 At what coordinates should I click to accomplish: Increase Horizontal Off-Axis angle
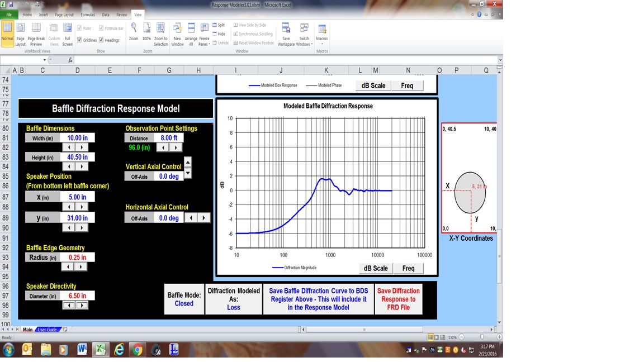(x=203, y=217)
